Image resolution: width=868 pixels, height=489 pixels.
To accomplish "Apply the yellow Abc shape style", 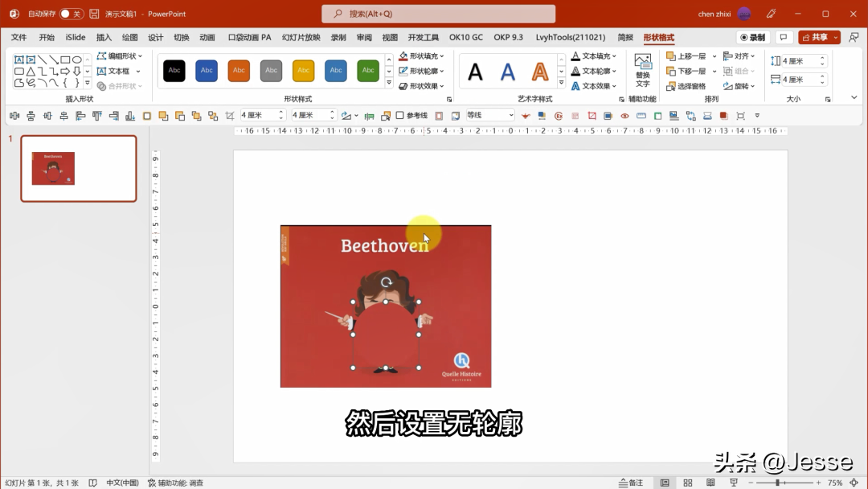I will pos(303,70).
